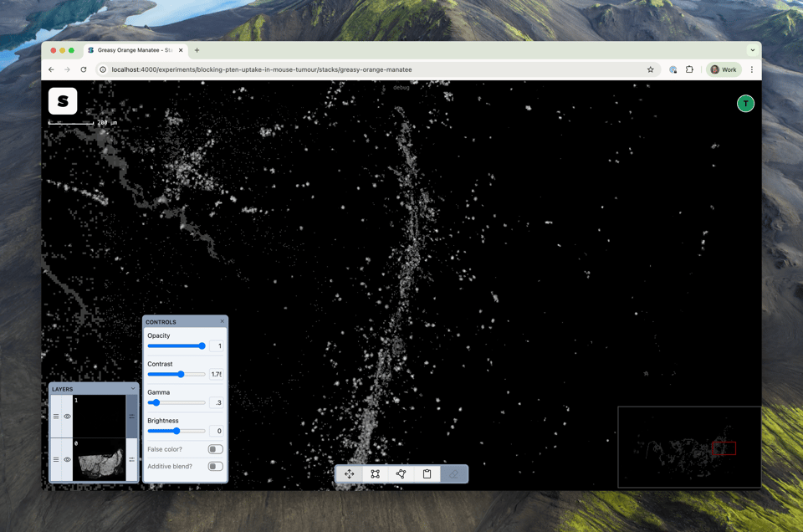Select the eraser tool
Image resolution: width=803 pixels, height=532 pixels.
click(453, 474)
